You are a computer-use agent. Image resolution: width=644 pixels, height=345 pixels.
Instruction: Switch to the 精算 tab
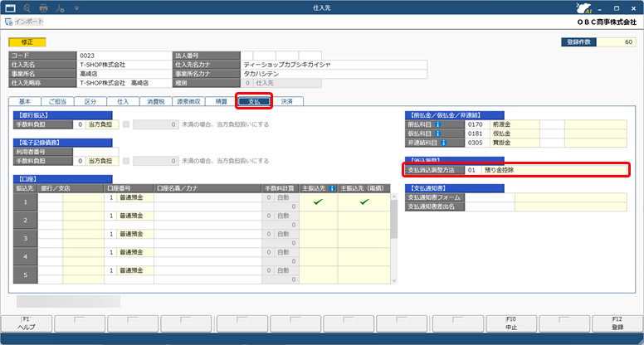coord(222,101)
